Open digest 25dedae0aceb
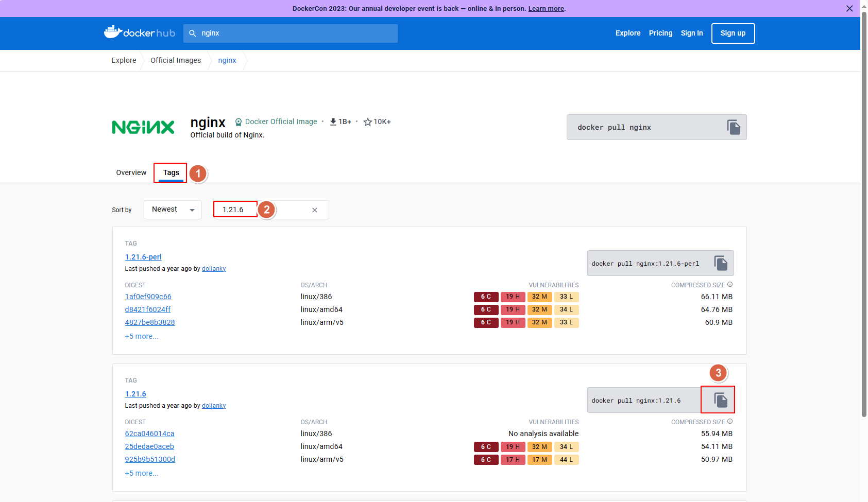Image resolution: width=868 pixels, height=502 pixels. click(149, 446)
